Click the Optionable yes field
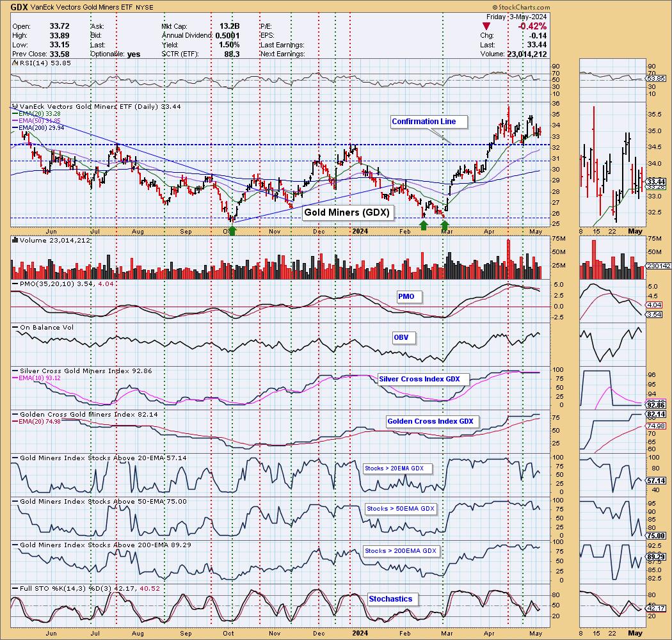Viewport: 672px width, 640px height. [115, 54]
